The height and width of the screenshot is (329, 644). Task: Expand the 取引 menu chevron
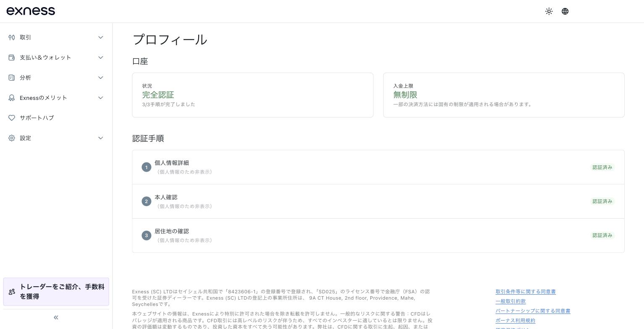click(101, 37)
